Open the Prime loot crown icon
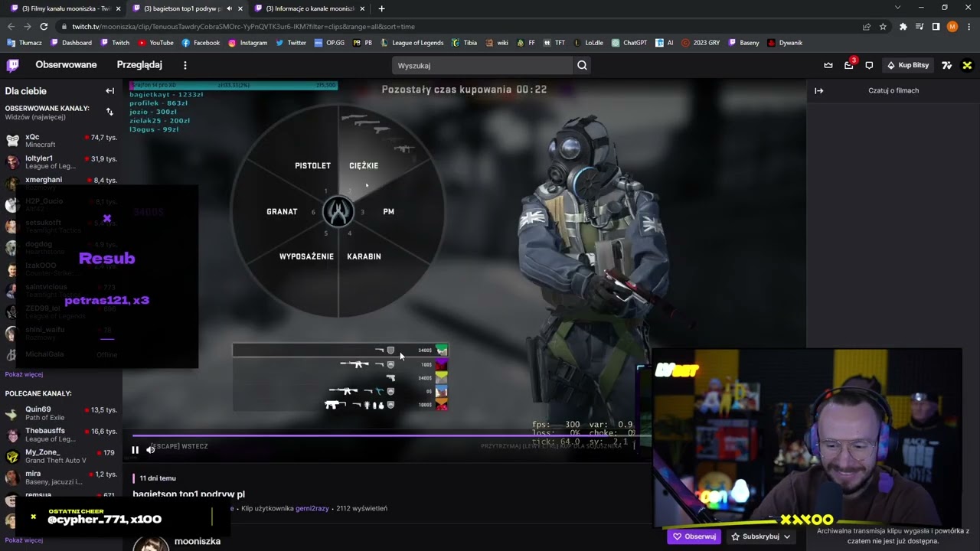Screen dimensions: 980x551 [828, 65]
